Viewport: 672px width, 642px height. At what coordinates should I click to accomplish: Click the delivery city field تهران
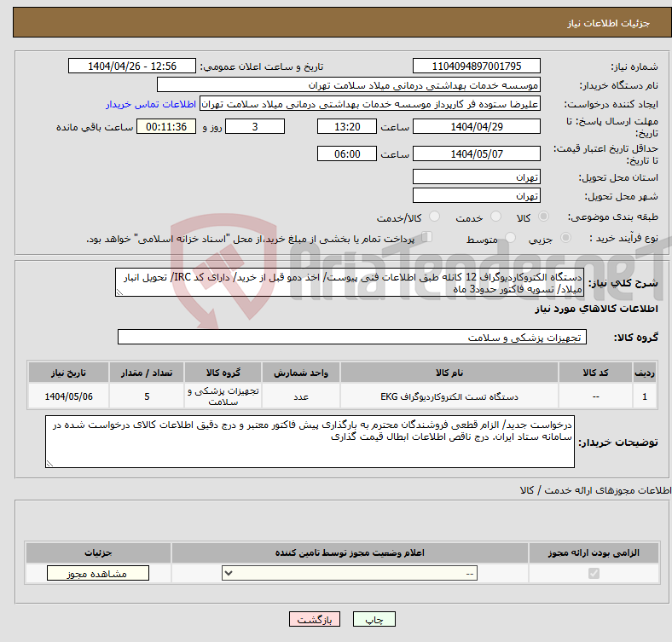click(476, 195)
